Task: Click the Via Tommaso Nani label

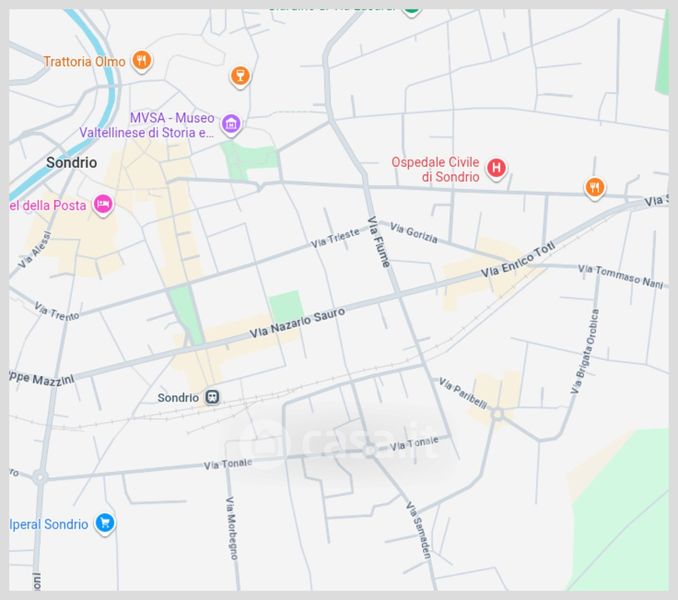Action: 621,277
